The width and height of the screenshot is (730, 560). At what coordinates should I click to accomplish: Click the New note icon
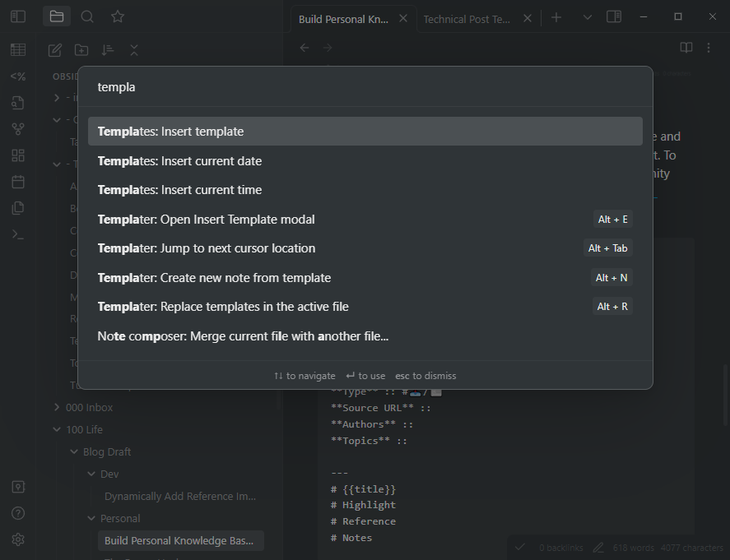(x=55, y=50)
